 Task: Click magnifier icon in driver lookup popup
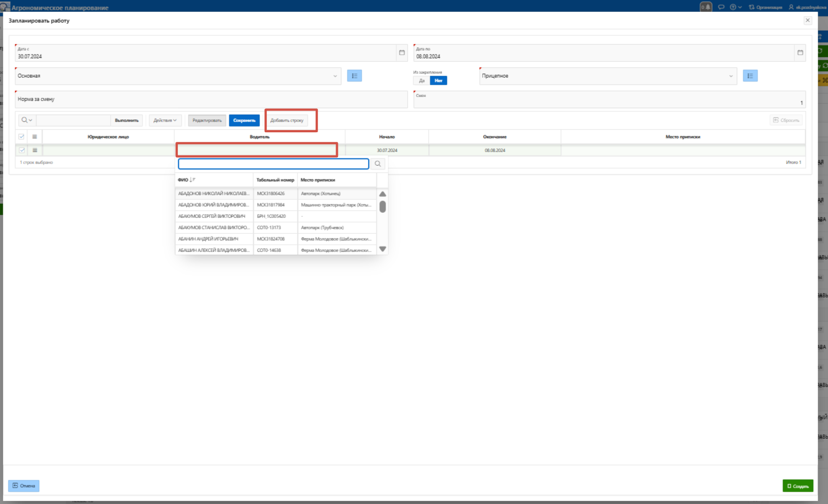point(378,164)
